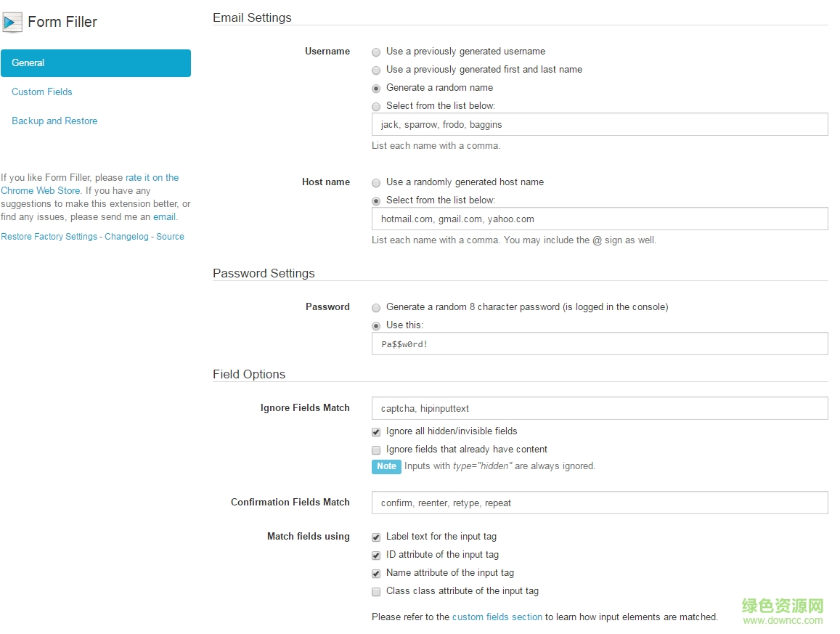This screenshot has width=840, height=634.
Task: Select 'Generate a random 8 character password'
Action: (376, 307)
